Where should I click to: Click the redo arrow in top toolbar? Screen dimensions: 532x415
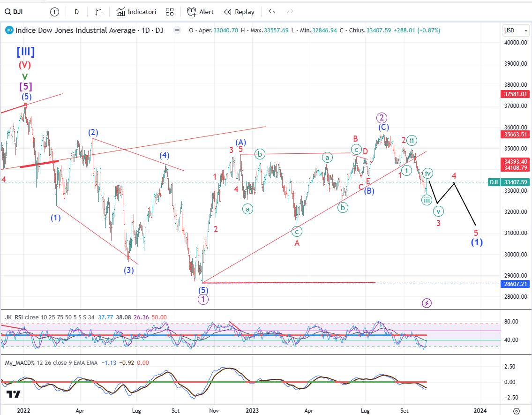(290, 12)
